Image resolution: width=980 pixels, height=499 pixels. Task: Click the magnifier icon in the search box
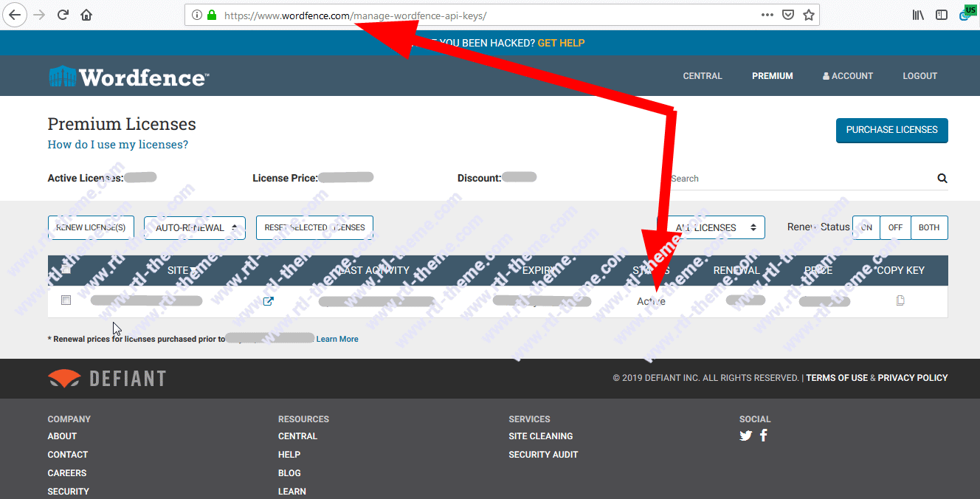[942, 179]
